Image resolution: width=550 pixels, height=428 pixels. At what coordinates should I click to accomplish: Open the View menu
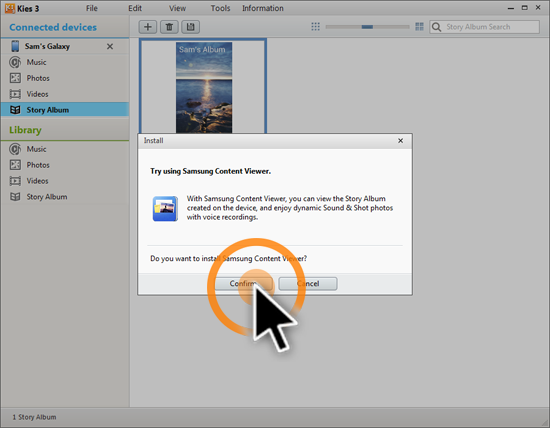(x=177, y=8)
